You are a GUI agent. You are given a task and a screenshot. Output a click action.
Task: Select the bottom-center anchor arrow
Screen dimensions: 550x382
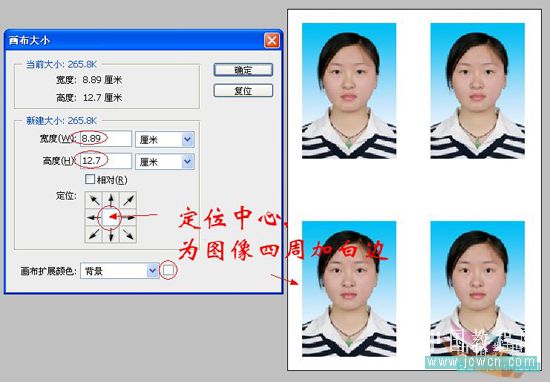click(x=111, y=234)
